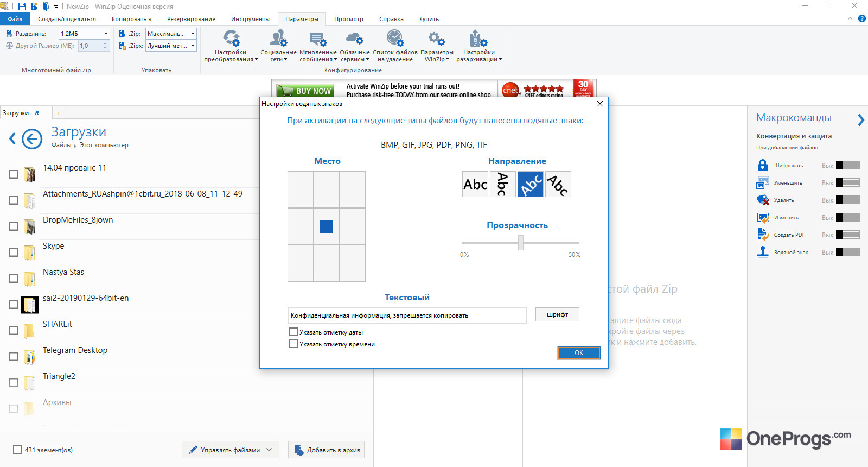The width and height of the screenshot is (868, 467).
Task: Select diagonal downward Abc watermark direction
Action: [x=558, y=184]
